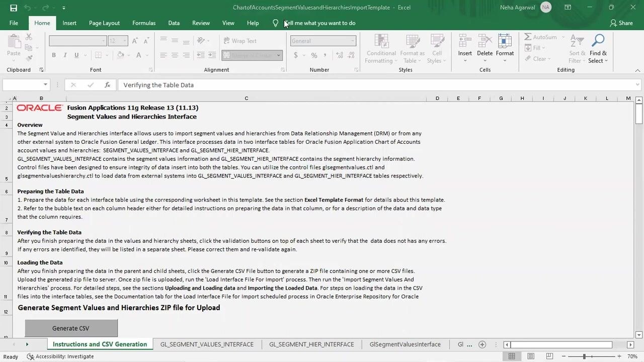Toggle Wrap Text
Viewport: 644px width, 362px height.
[x=239, y=41]
